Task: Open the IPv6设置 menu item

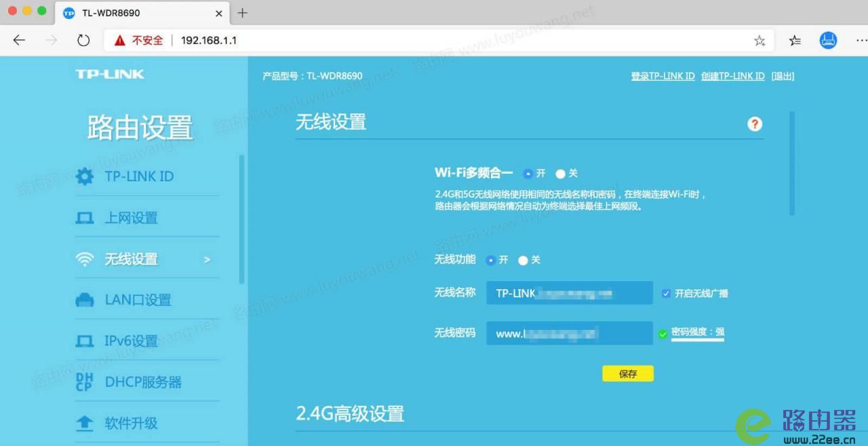Action: [x=147, y=341]
